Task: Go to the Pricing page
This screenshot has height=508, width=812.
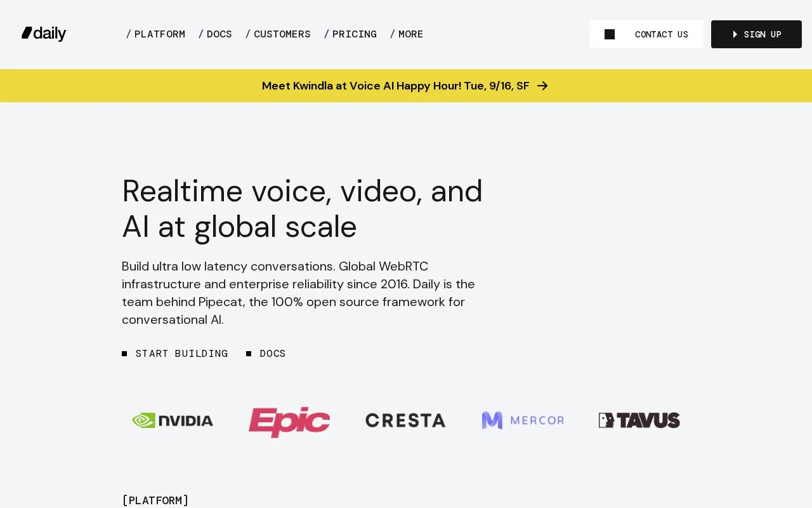Action: pyautogui.click(x=350, y=34)
